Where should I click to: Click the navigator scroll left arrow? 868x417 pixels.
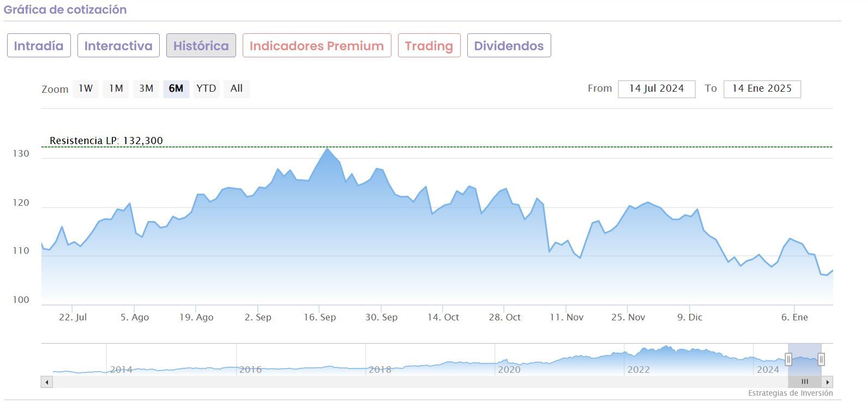(x=47, y=382)
